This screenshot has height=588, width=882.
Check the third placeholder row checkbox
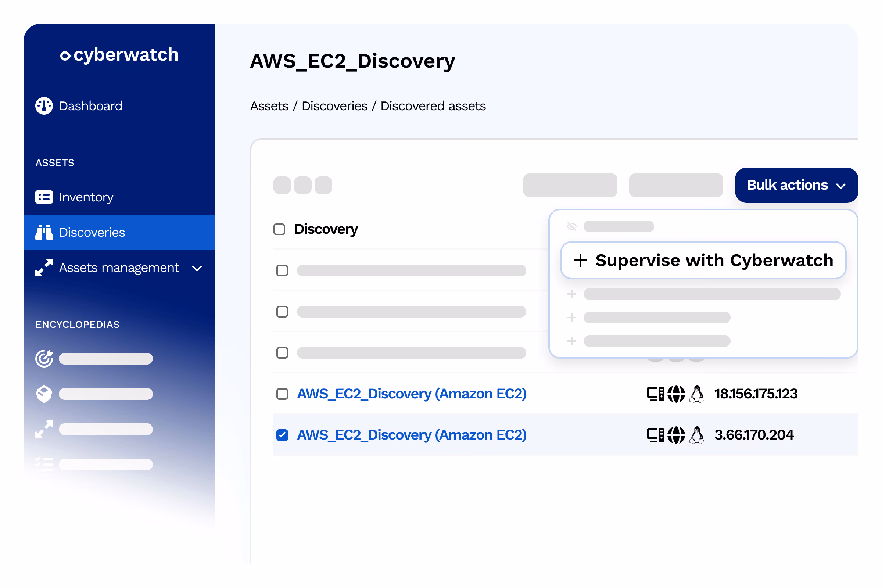click(x=282, y=353)
